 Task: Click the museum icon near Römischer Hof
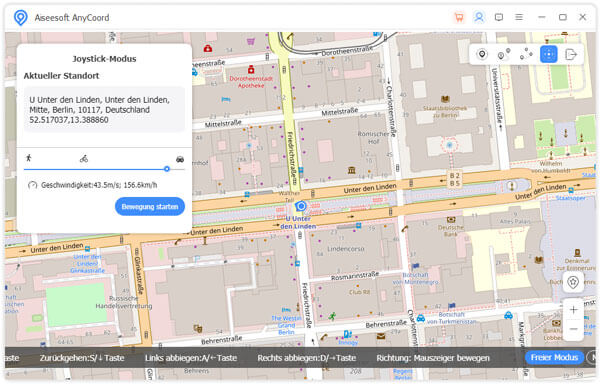[x=352, y=170]
